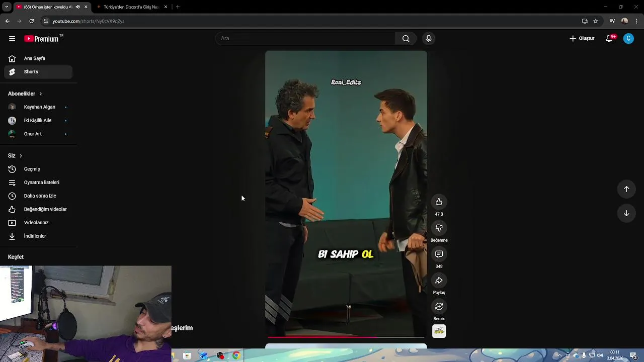644x362 pixels.
Task: Open İndirilenler downloads page
Action: tap(38, 236)
